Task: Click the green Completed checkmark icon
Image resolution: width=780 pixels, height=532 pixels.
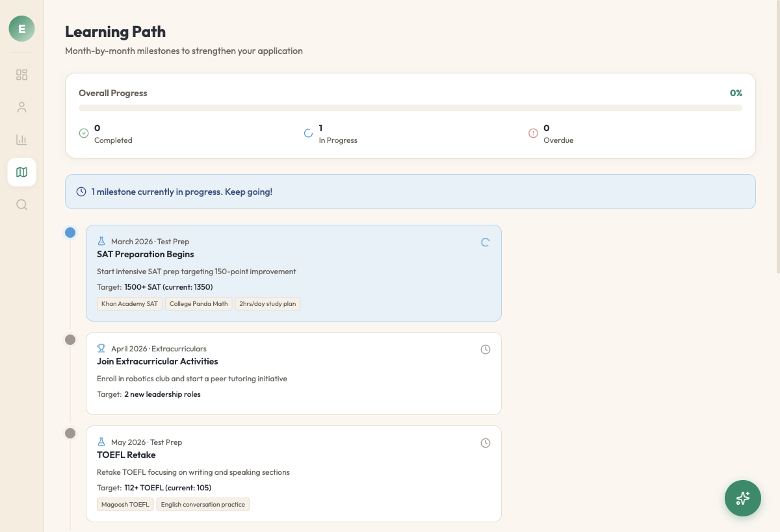Action: (84, 133)
